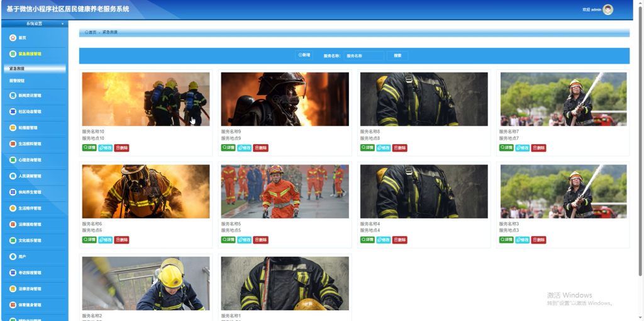Open the 首页 home icon in sidebar
This screenshot has width=644, height=321.
13,37
